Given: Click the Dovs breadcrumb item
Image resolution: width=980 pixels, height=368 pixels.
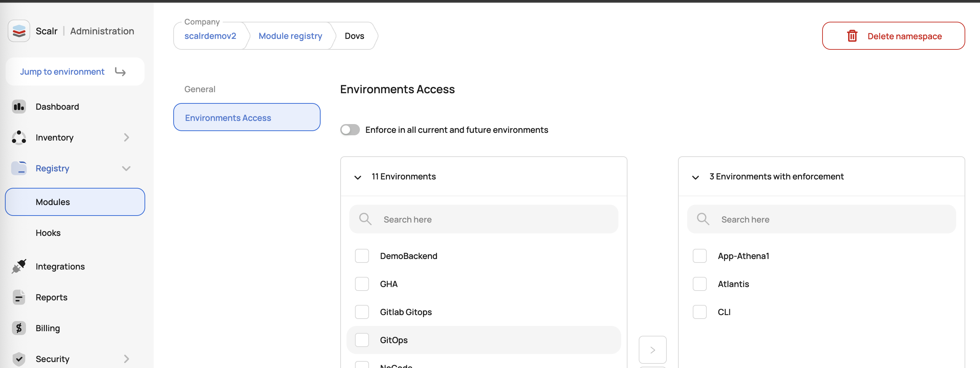Looking at the screenshot, I should (x=354, y=36).
